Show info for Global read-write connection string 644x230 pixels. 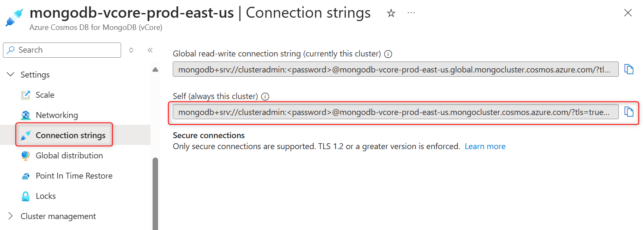pos(388,54)
